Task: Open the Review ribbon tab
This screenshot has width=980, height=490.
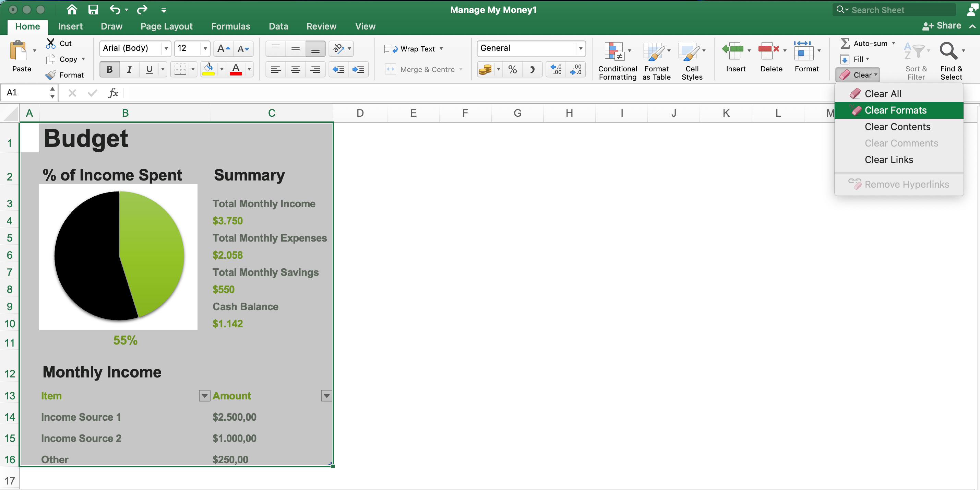Action: point(322,26)
